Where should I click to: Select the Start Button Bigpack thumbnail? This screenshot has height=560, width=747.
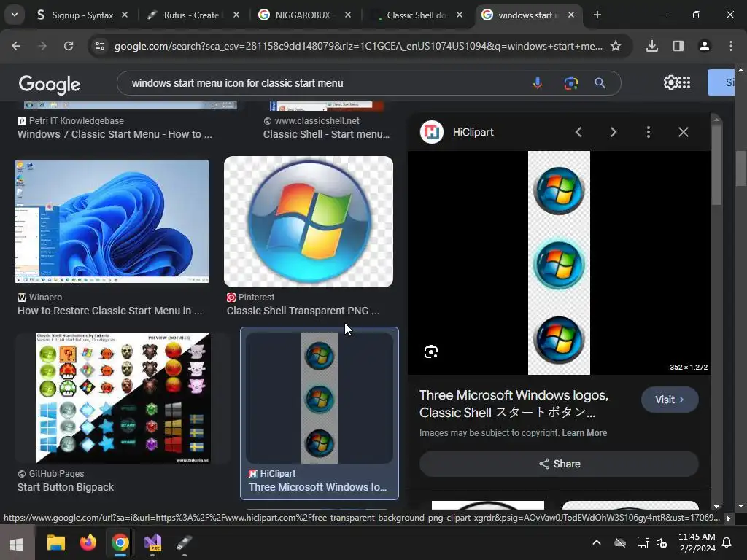click(x=123, y=397)
